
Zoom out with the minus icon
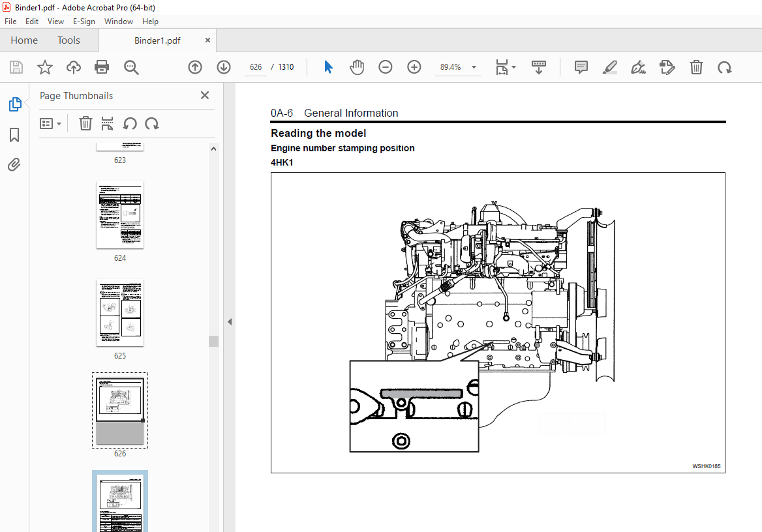point(386,67)
